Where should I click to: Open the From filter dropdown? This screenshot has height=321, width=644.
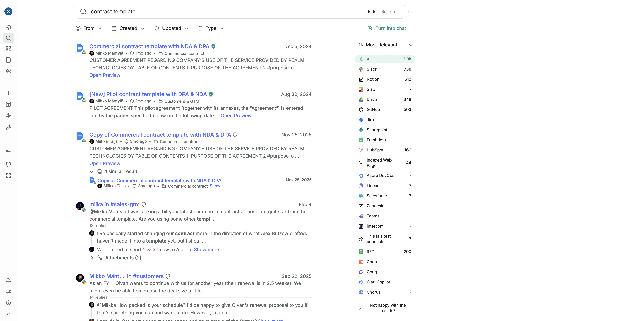pyautogui.click(x=89, y=28)
